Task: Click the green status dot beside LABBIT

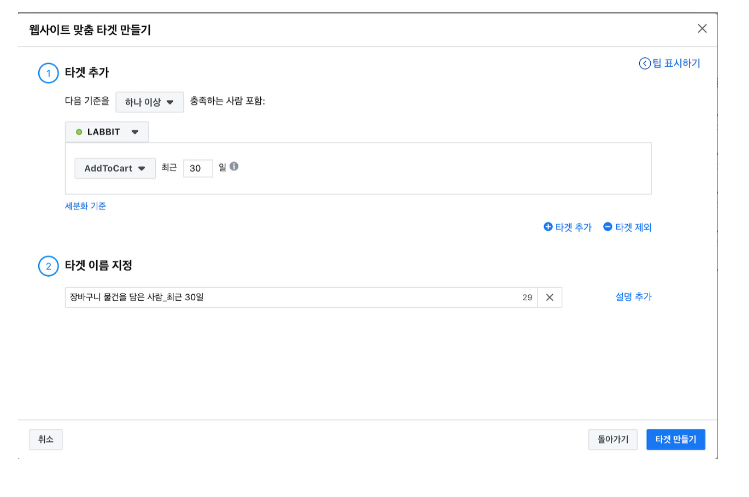Action: (79, 132)
